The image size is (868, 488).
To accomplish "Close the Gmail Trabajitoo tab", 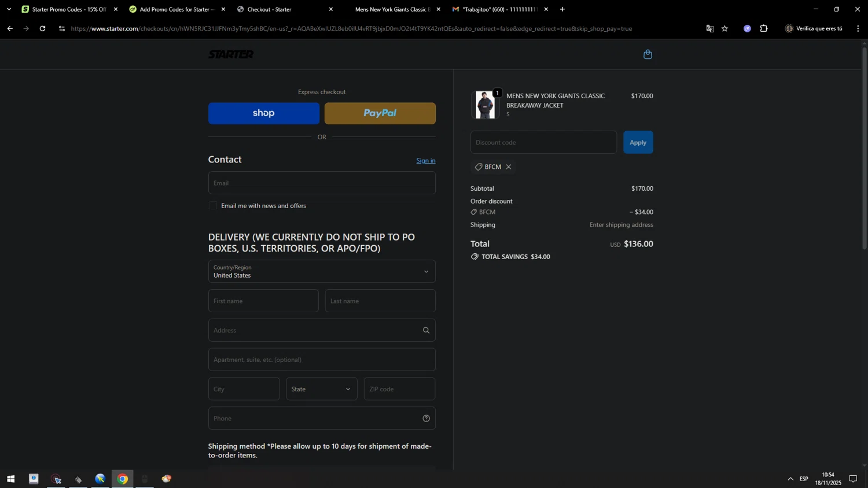I will [x=546, y=9].
